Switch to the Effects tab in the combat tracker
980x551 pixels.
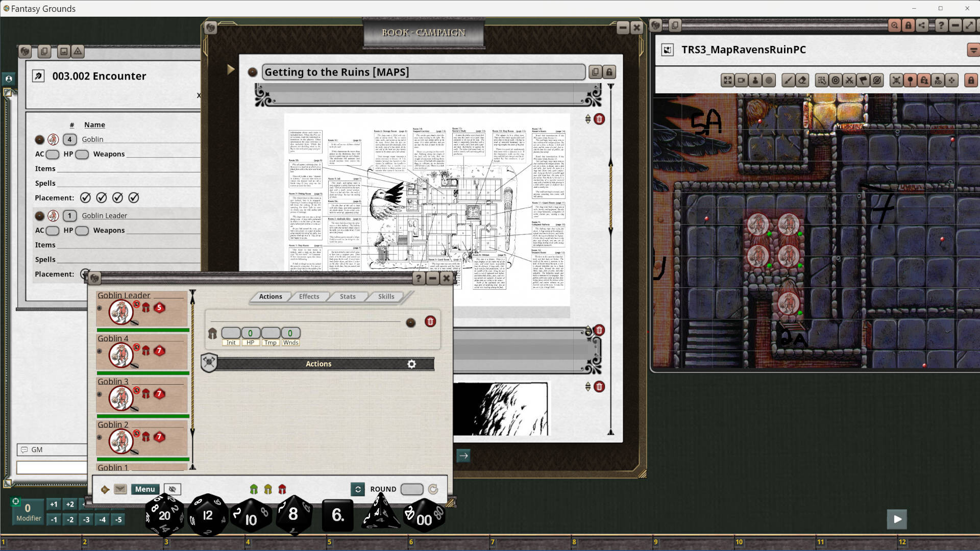click(x=308, y=296)
